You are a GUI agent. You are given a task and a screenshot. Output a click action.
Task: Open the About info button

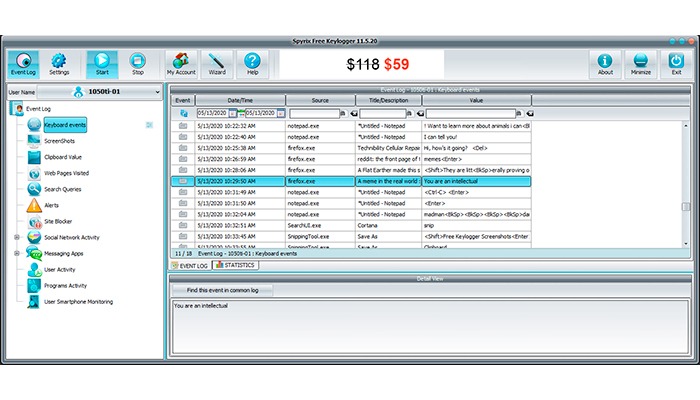coord(605,64)
